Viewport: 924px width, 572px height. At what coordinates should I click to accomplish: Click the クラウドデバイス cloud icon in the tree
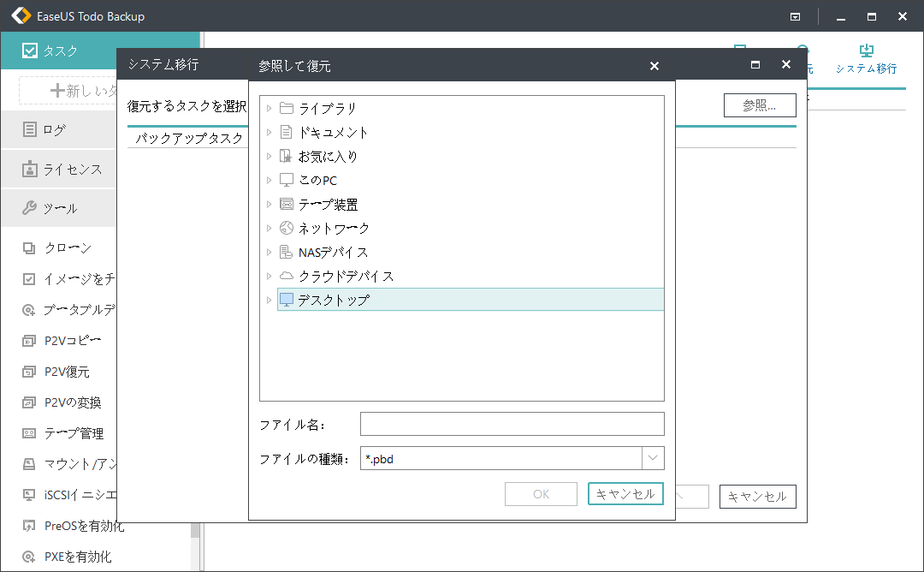(x=287, y=276)
